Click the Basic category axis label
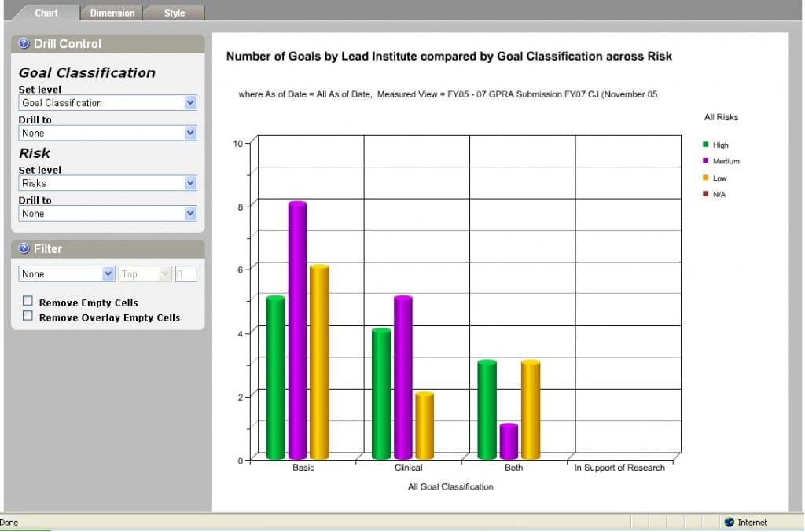 [303, 468]
